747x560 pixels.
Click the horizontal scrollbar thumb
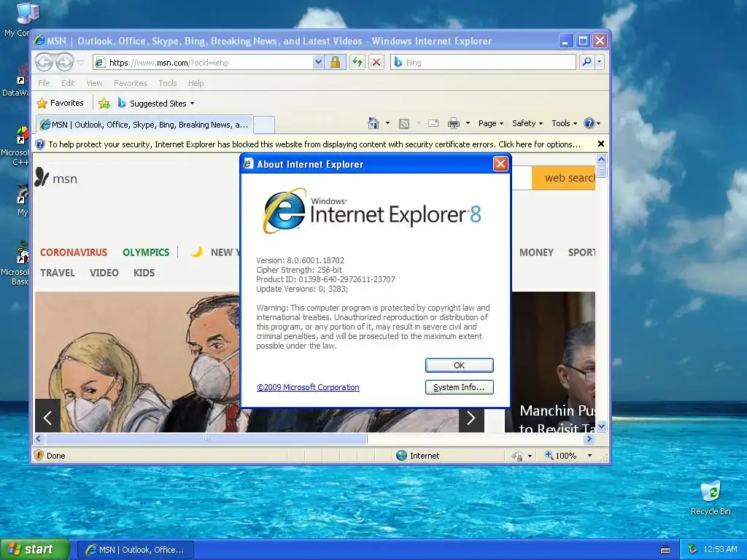[x=206, y=438]
